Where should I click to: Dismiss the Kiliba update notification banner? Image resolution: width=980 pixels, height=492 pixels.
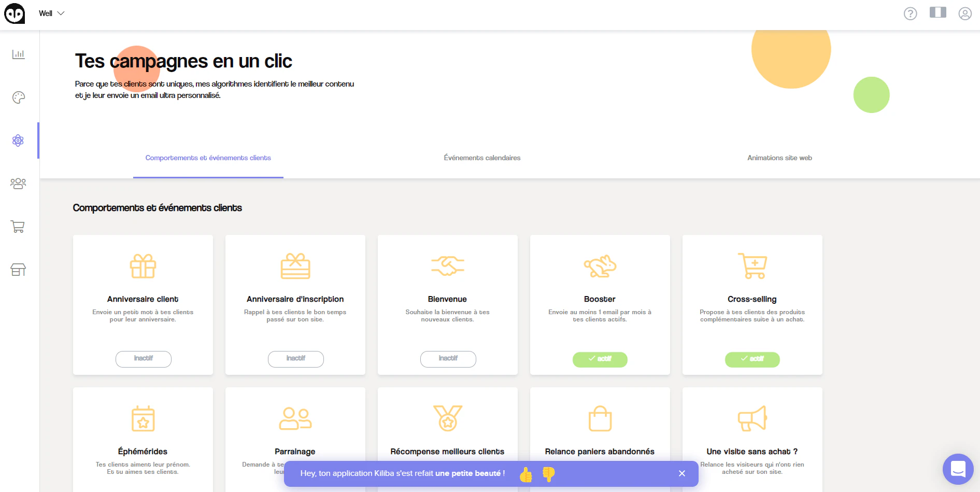point(682,473)
